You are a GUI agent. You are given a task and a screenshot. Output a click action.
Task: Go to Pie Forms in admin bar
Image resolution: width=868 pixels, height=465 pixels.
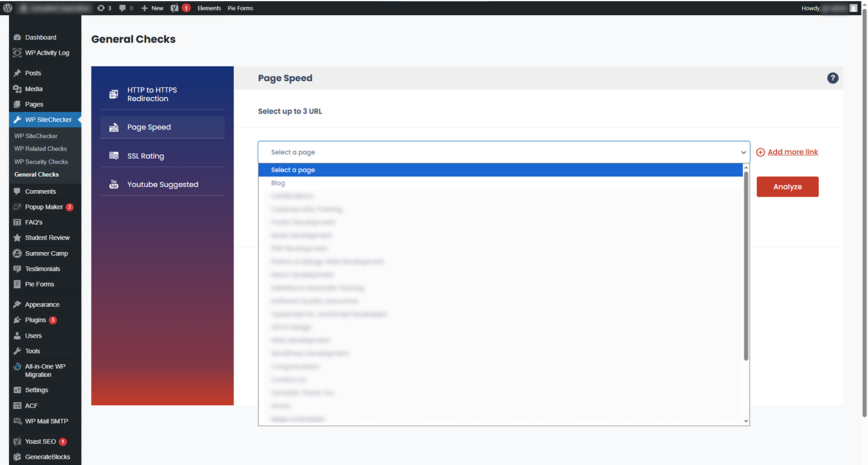pos(240,8)
